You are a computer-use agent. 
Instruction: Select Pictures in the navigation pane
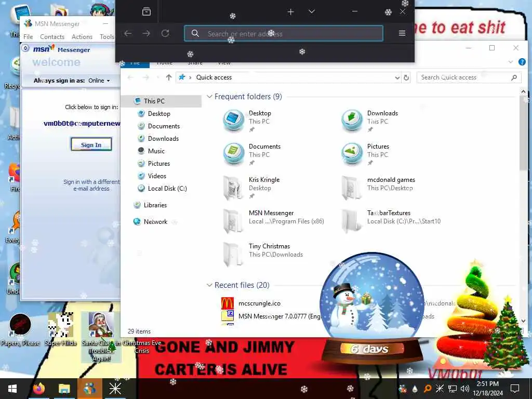pos(159,164)
